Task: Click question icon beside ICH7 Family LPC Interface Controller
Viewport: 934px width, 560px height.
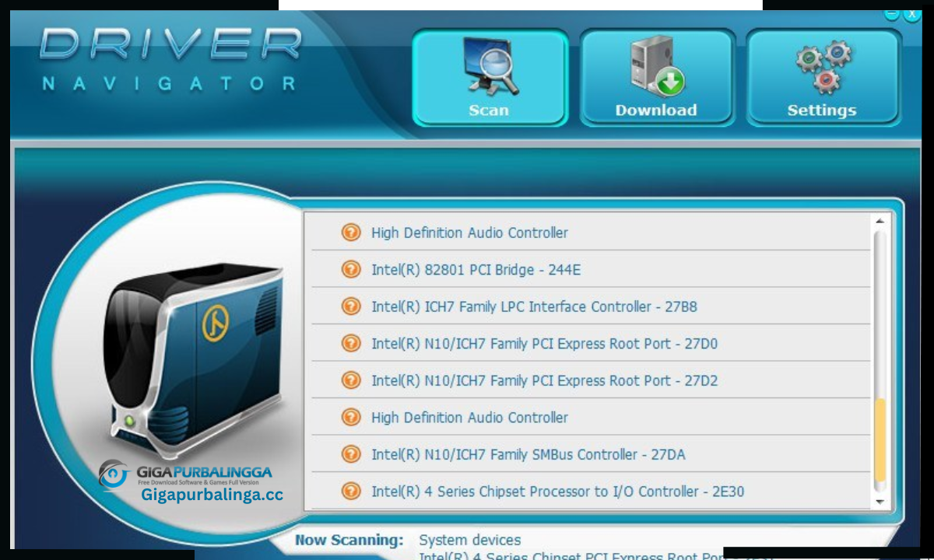Action: [351, 306]
